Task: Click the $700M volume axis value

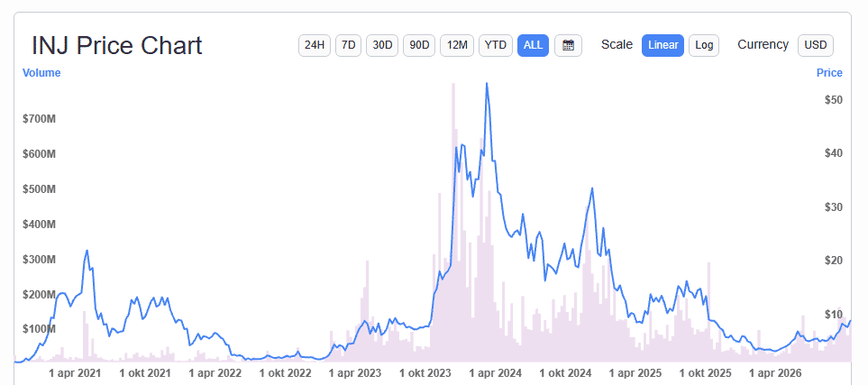Action: [x=39, y=119]
